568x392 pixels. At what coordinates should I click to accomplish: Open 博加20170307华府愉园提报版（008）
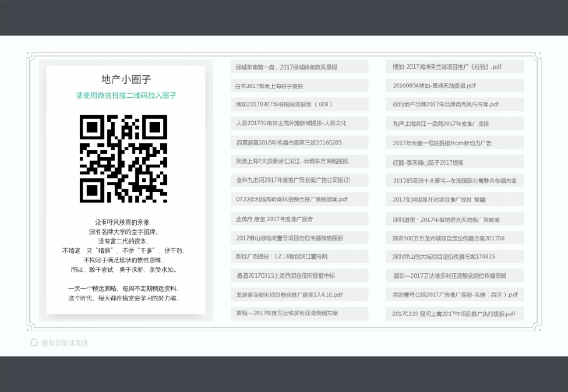298,105
